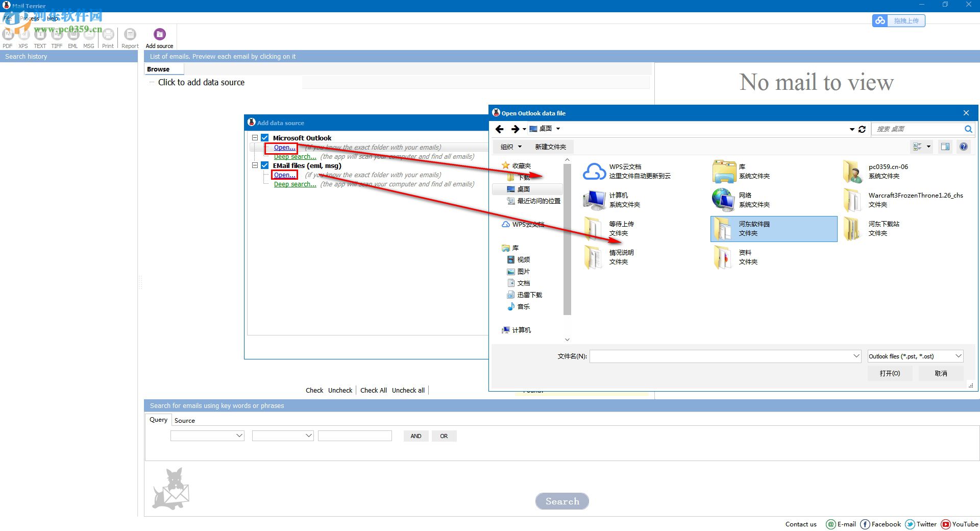Go back in the Open Outlook data file dialog

pos(500,129)
